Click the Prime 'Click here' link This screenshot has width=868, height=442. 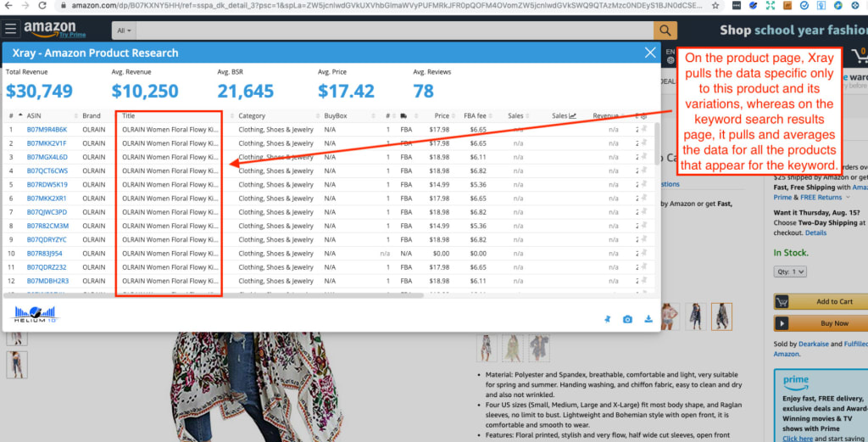coord(798,438)
